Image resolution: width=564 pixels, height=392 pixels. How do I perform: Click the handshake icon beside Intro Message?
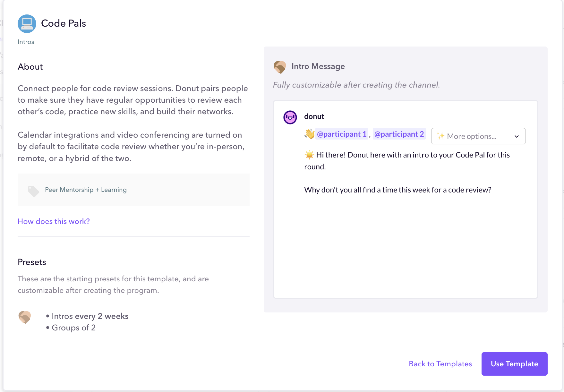280,67
